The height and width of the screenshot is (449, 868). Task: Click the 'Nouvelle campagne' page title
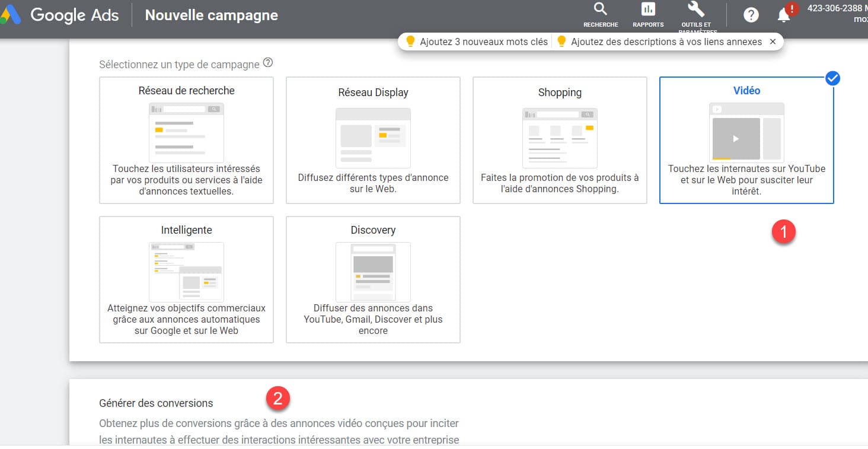click(x=212, y=15)
